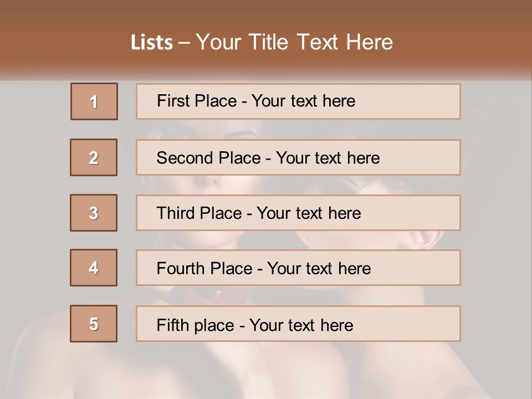Image resolution: width=532 pixels, height=399 pixels.
Task: Select the Fourth Place text bar
Action: tap(298, 268)
